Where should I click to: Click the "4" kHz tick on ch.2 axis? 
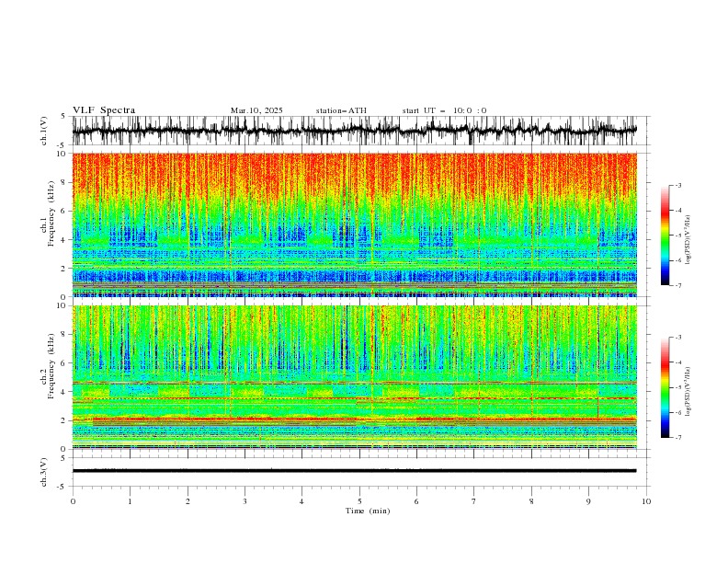click(x=64, y=392)
